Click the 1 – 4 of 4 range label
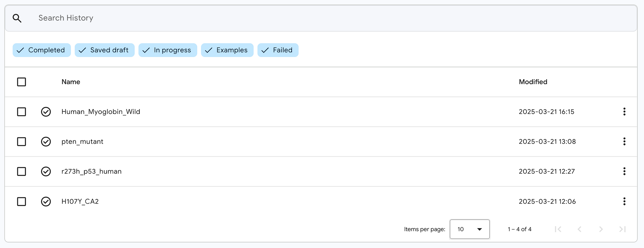Image resolution: width=644 pixels, height=248 pixels. [519, 229]
